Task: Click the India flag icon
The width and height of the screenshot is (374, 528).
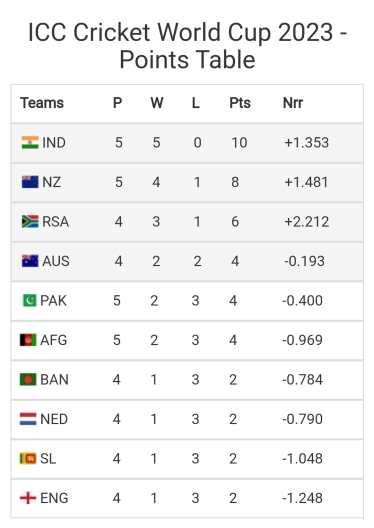Action: click(x=30, y=142)
